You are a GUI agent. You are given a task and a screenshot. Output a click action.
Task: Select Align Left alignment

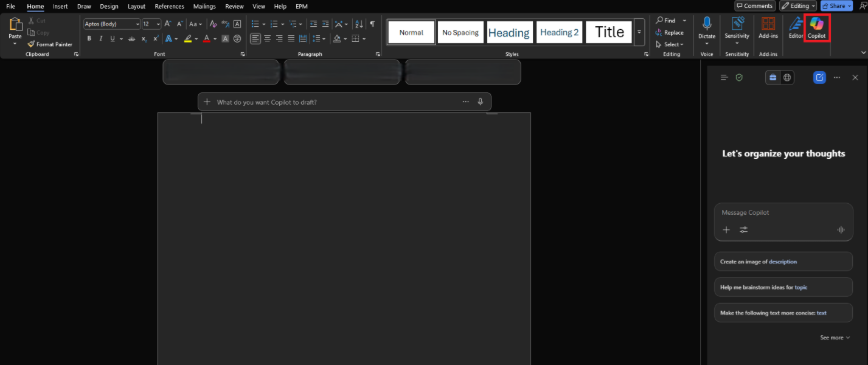tap(255, 38)
